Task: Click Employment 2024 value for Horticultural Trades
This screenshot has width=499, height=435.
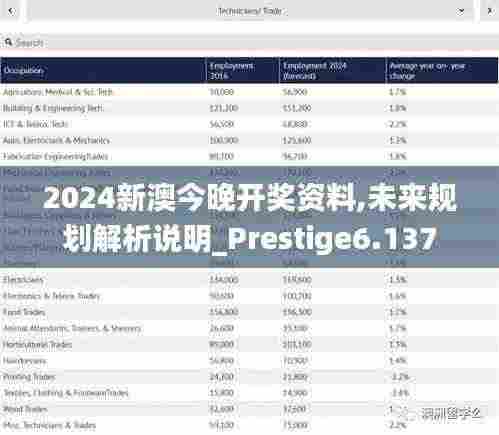Action: (297, 344)
